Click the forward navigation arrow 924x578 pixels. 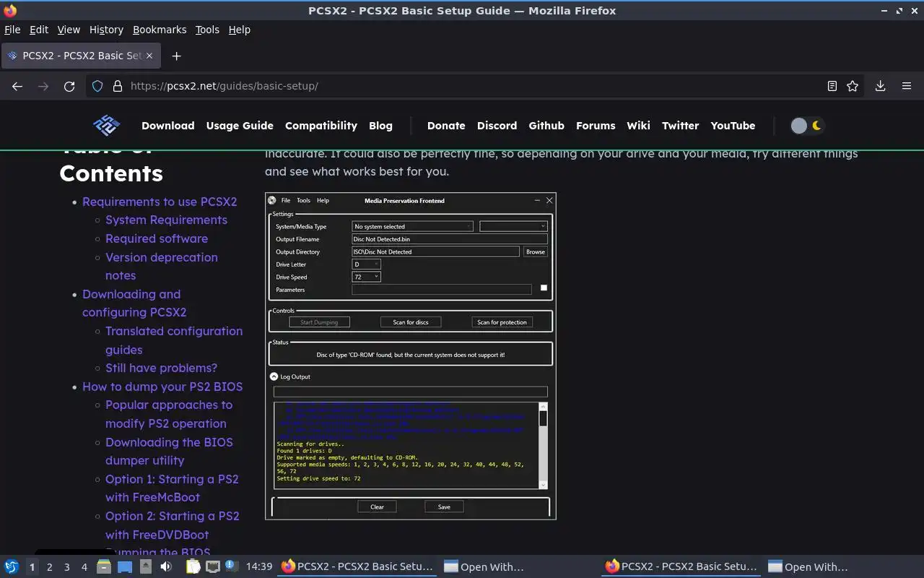tap(43, 86)
